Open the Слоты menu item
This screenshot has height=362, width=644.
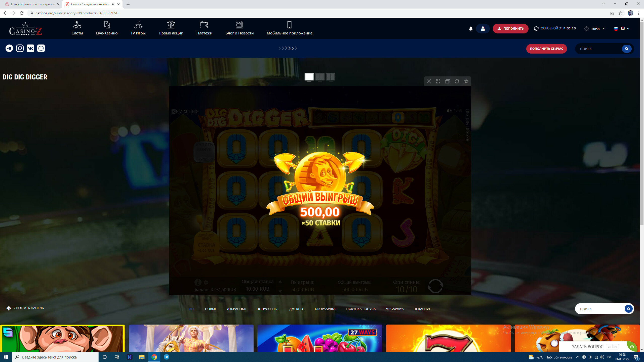77,28
